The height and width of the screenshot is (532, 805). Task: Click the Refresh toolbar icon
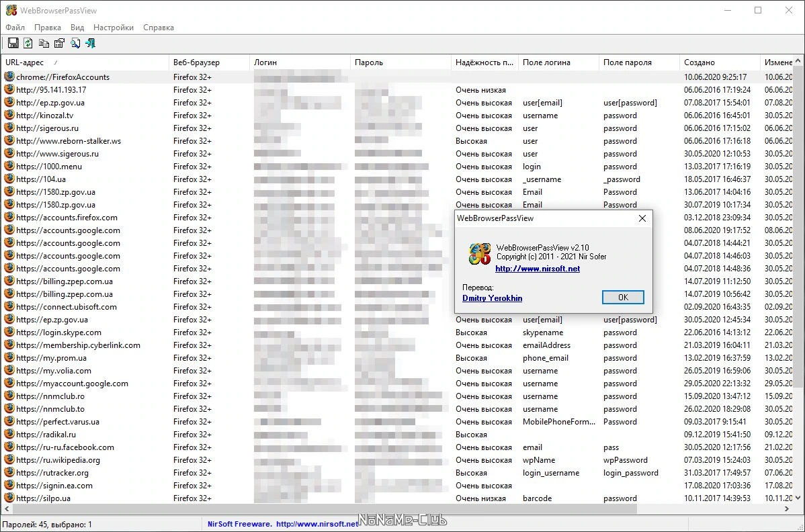[28, 43]
